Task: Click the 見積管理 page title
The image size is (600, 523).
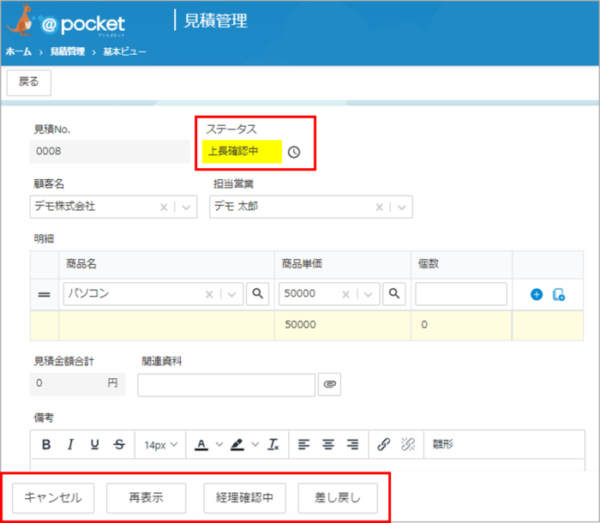Action: 215,21
